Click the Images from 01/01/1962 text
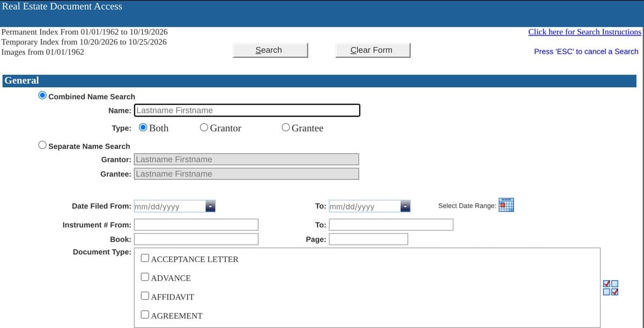The width and height of the screenshot is (644, 328). [x=43, y=52]
